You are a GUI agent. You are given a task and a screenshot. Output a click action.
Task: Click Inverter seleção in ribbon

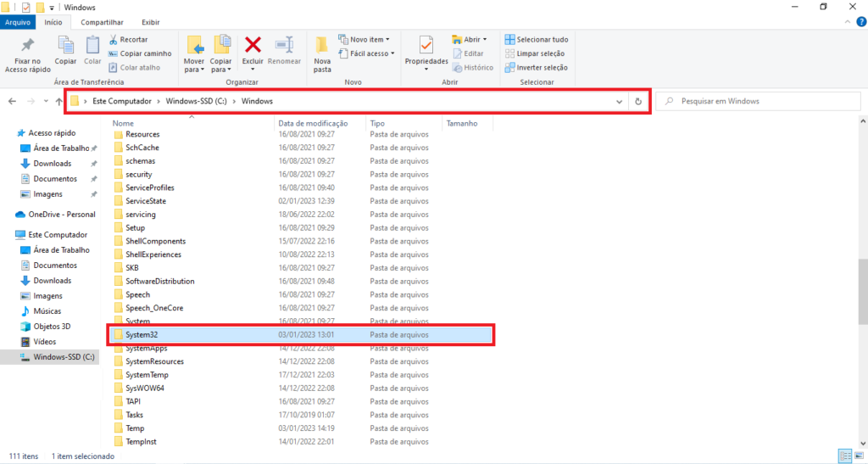tap(536, 67)
